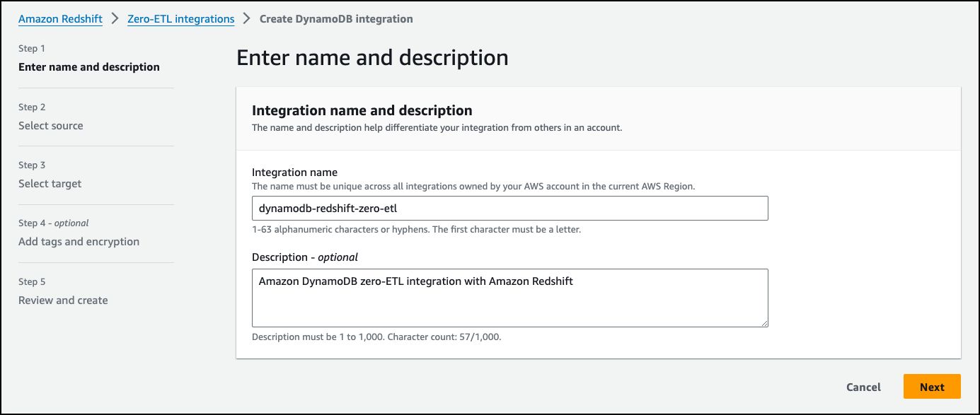Open the Zero-ETL integrations breadcrumb link
The width and height of the screenshot is (980, 415).
(180, 19)
